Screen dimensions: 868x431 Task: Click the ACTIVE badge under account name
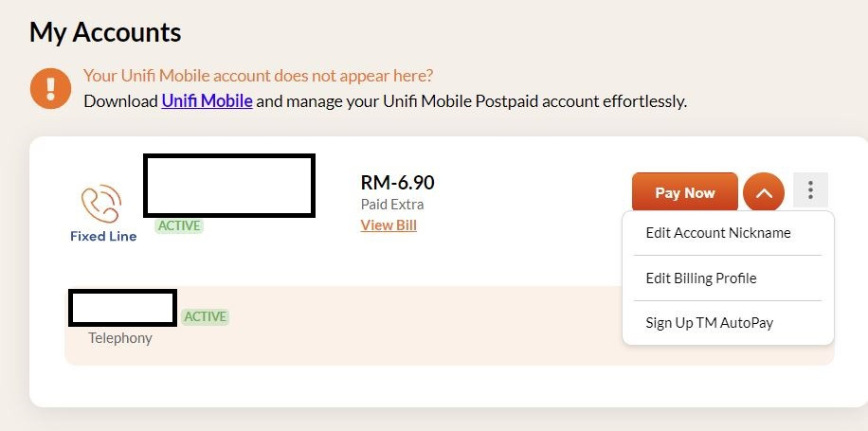pyautogui.click(x=179, y=225)
